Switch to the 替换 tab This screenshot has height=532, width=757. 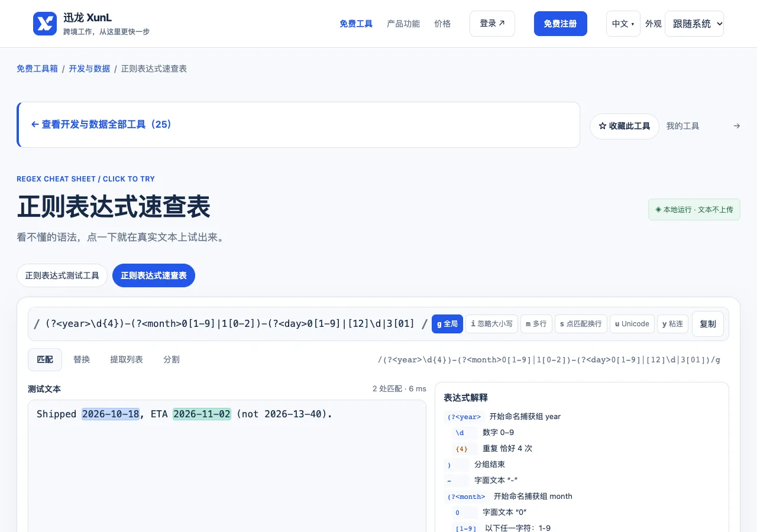82,359
